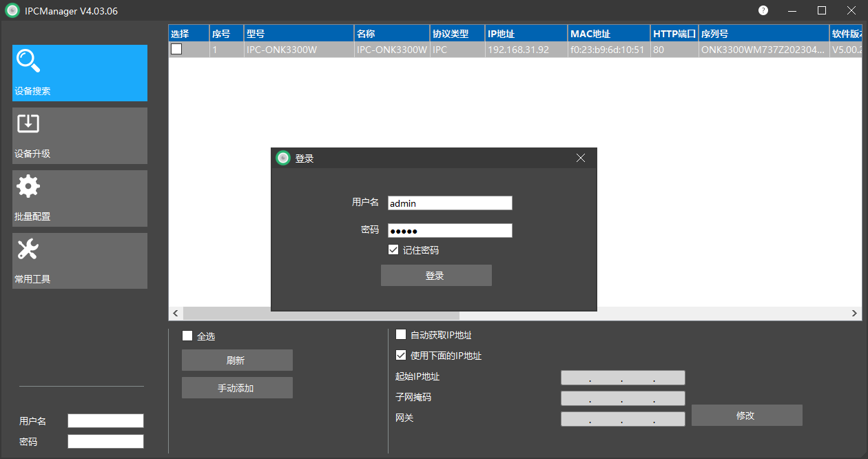Minimize the IPCManager window
Viewport: 868px width, 459px height.
[792, 10]
